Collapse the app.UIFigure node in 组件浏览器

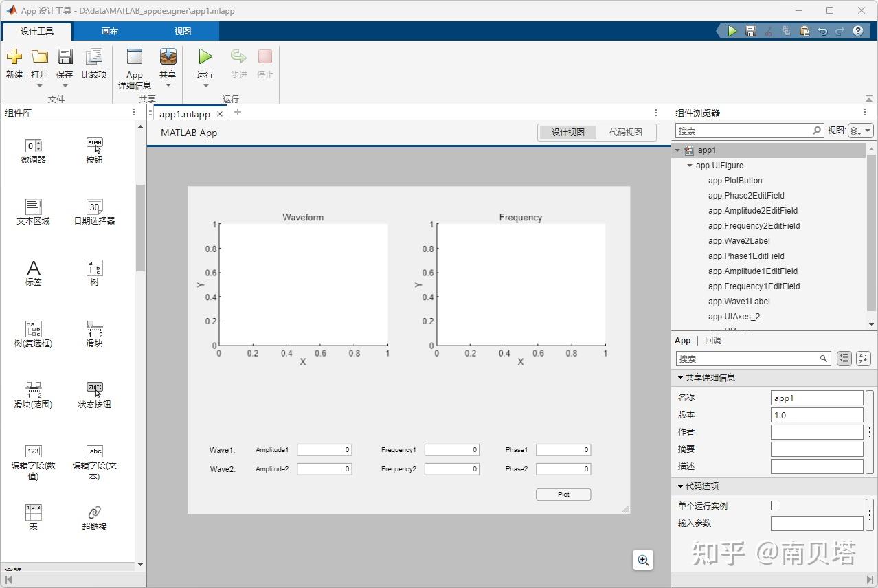pyautogui.click(x=690, y=165)
